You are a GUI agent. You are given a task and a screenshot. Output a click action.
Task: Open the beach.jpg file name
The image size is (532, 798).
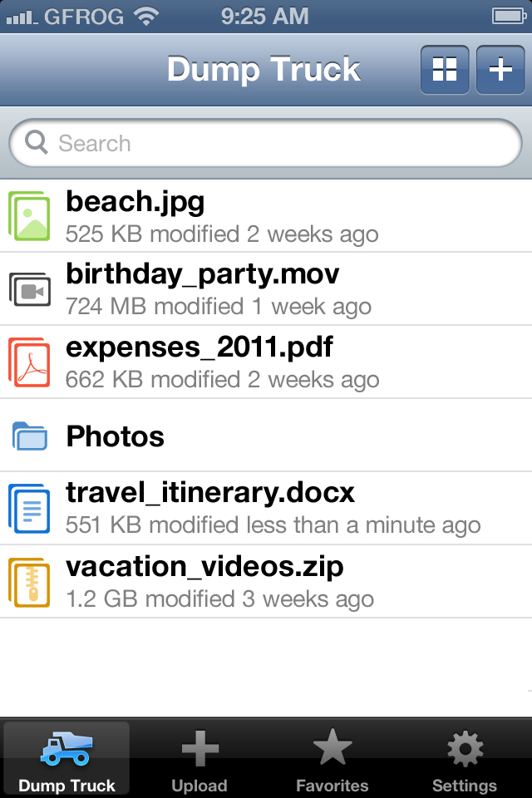[x=135, y=201]
